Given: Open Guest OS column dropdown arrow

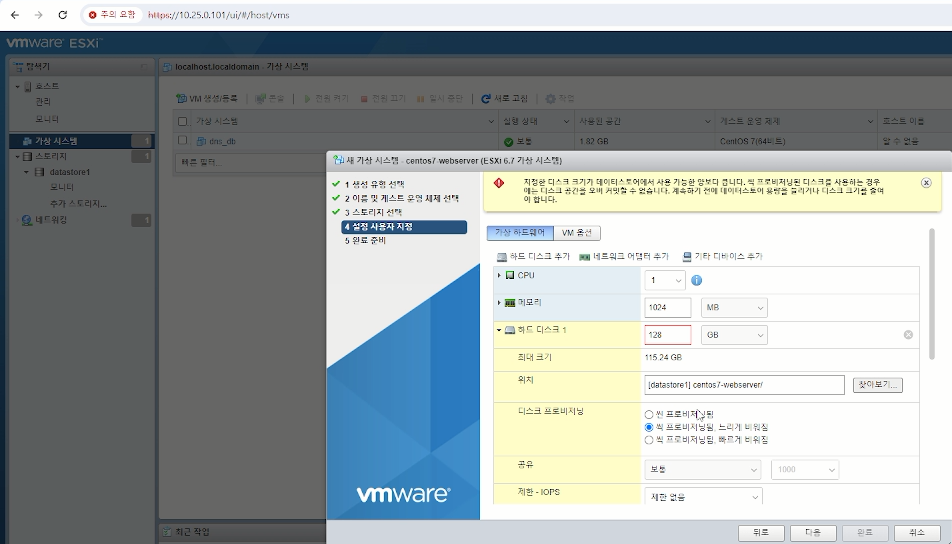Looking at the screenshot, I should click(869, 122).
